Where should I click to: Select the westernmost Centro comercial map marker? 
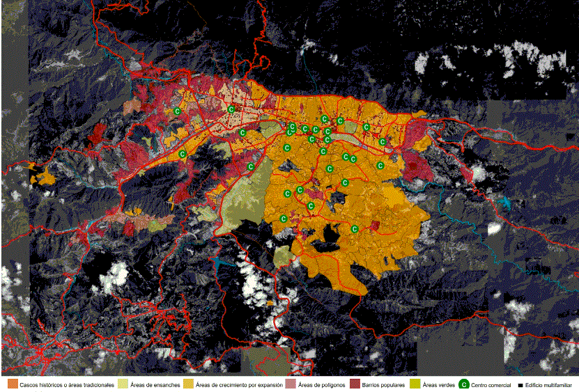(x=177, y=111)
